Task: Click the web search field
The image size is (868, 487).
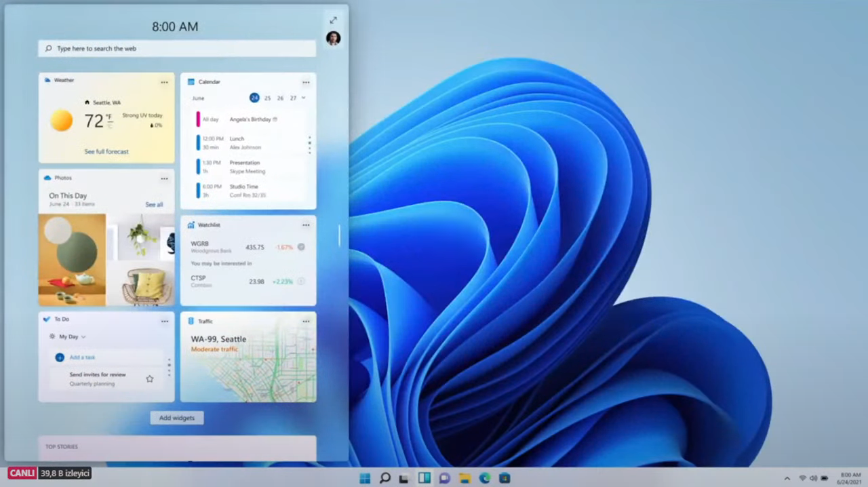Action: tap(177, 49)
